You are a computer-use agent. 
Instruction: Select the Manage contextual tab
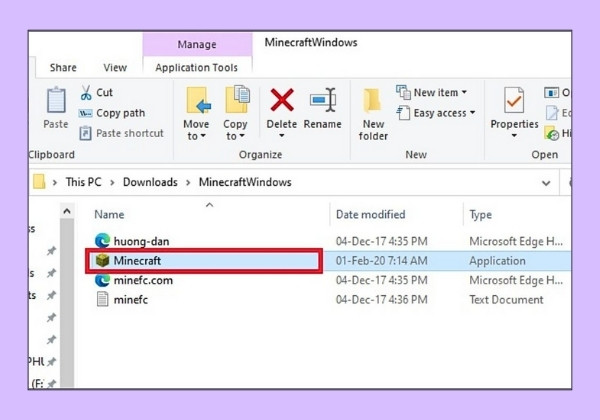(197, 44)
